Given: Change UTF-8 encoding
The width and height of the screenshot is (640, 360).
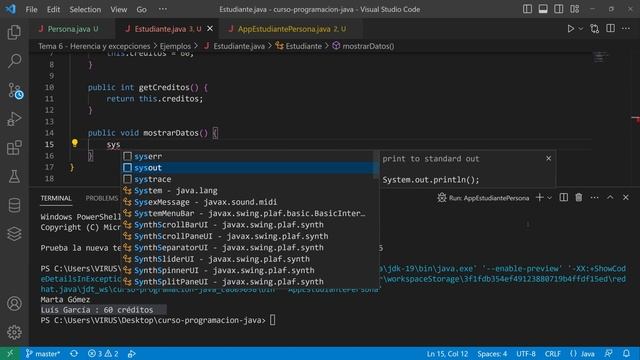Looking at the screenshot, I should click(x=526, y=353).
